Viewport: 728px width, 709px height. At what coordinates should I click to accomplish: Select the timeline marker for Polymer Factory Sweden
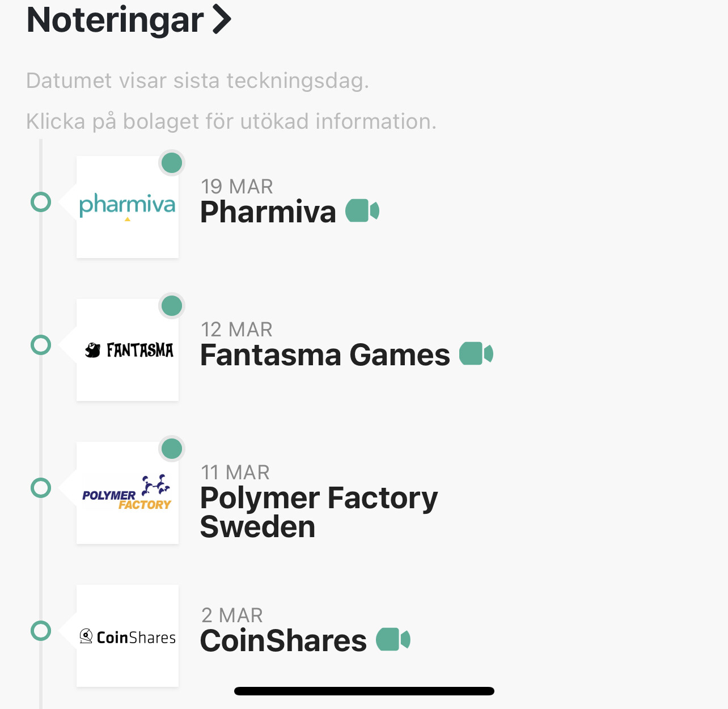41,488
